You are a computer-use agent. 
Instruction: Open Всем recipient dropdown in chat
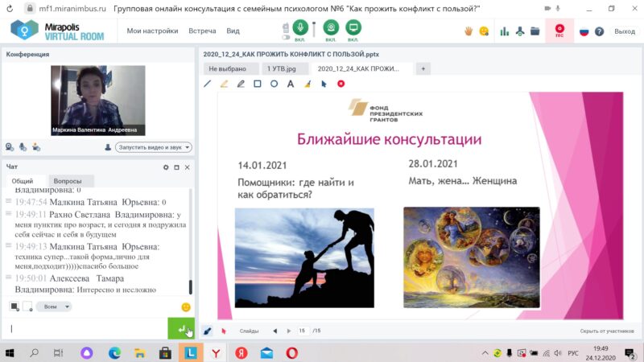click(54, 306)
